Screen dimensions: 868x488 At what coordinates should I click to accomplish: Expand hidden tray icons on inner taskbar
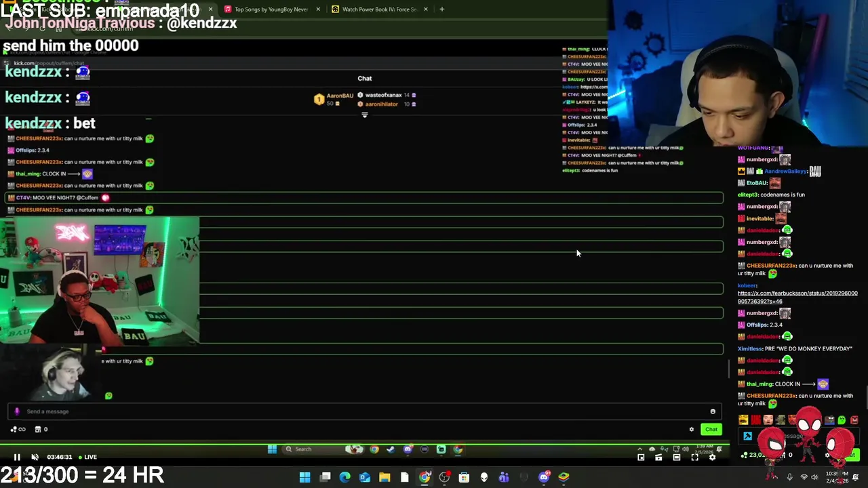pyautogui.click(x=639, y=449)
